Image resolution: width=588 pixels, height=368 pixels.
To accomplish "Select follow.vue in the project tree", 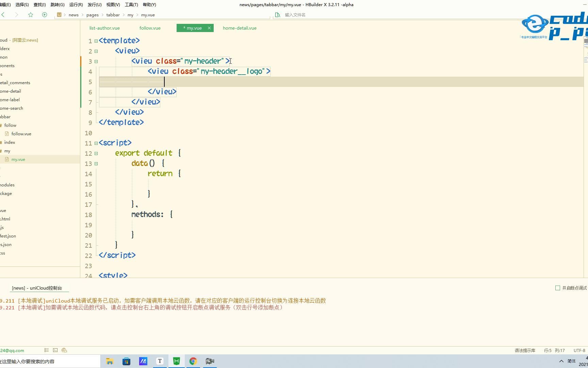I will [x=21, y=134].
